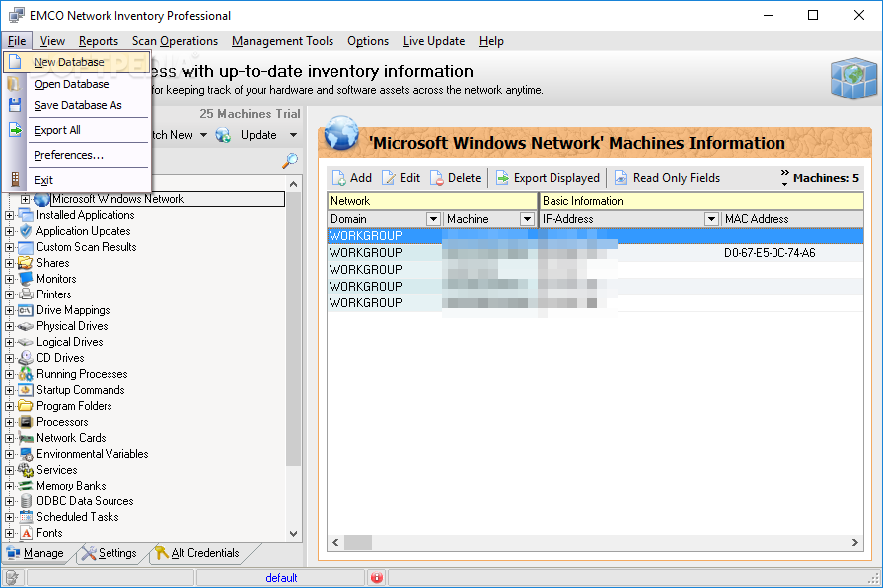This screenshot has width=883, height=588.
Task: Choose Open Database from File menu
Action: pyautogui.click(x=77, y=84)
